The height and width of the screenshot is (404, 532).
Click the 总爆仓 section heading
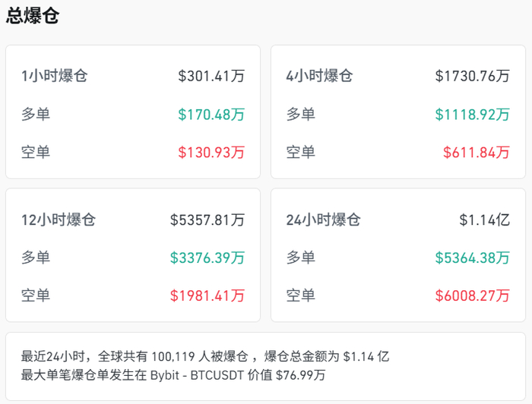point(33,16)
